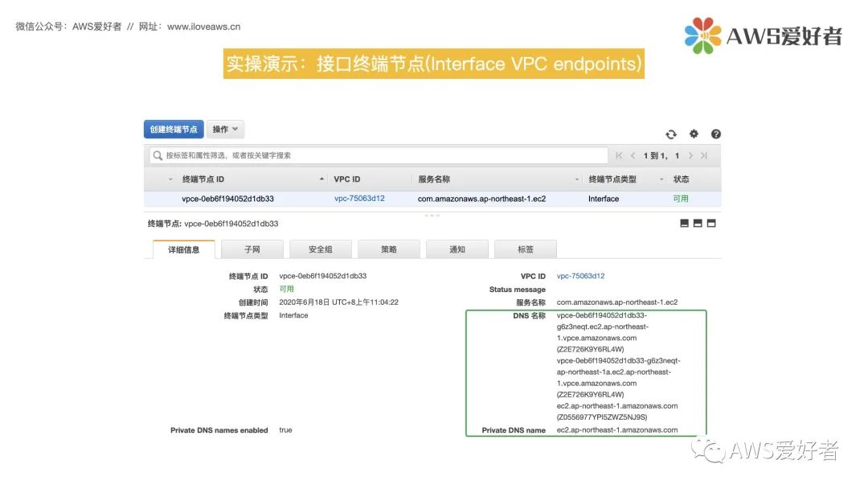The height and width of the screenshot is (489, 868).
Task: Click 服务名称 value in details panel
Action: 617,302
